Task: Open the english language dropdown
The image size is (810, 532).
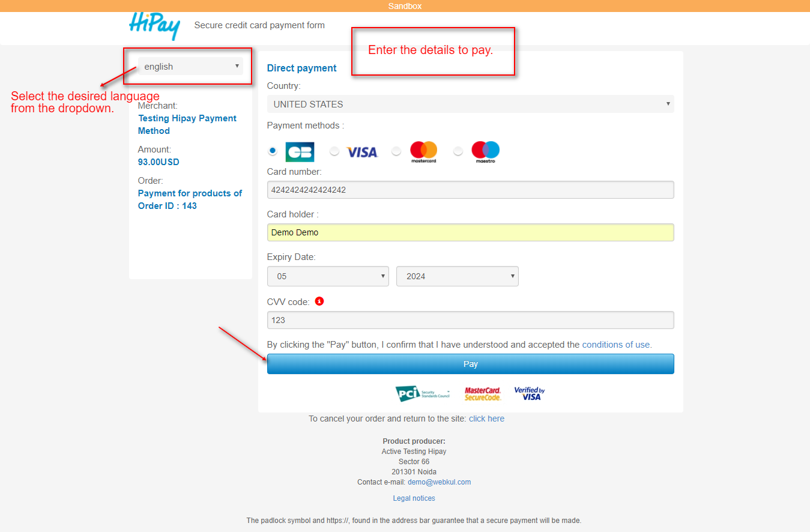Action: click(190, 66)
